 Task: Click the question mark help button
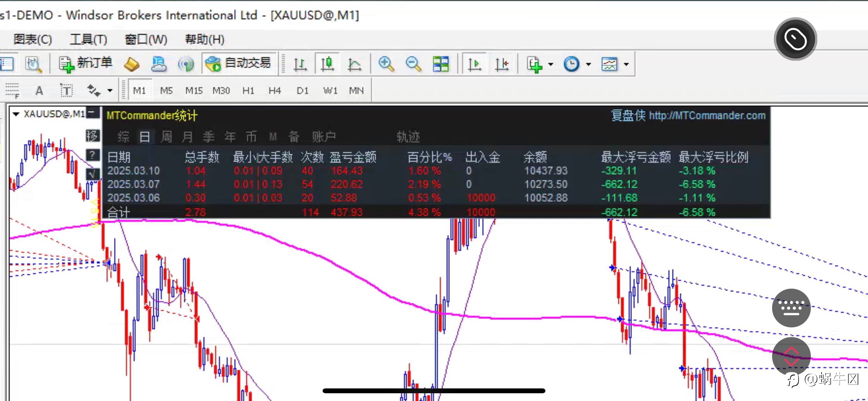coord(92,155)
